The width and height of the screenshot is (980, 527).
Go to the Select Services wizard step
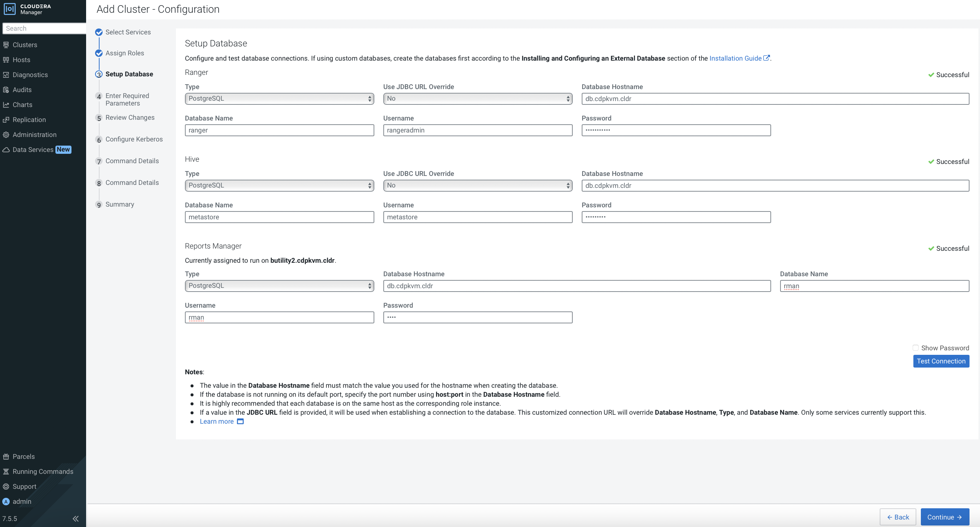coord(128,32)
